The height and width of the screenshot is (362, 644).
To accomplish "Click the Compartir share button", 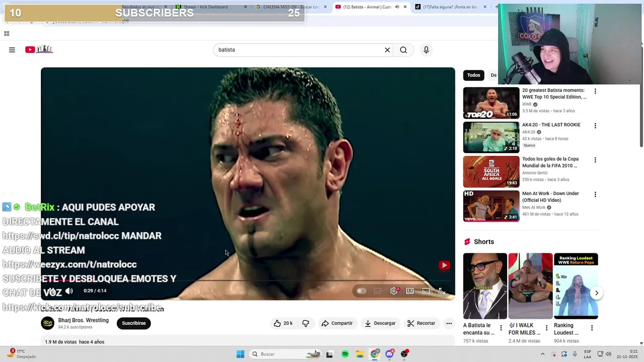I will coord(337,323).
